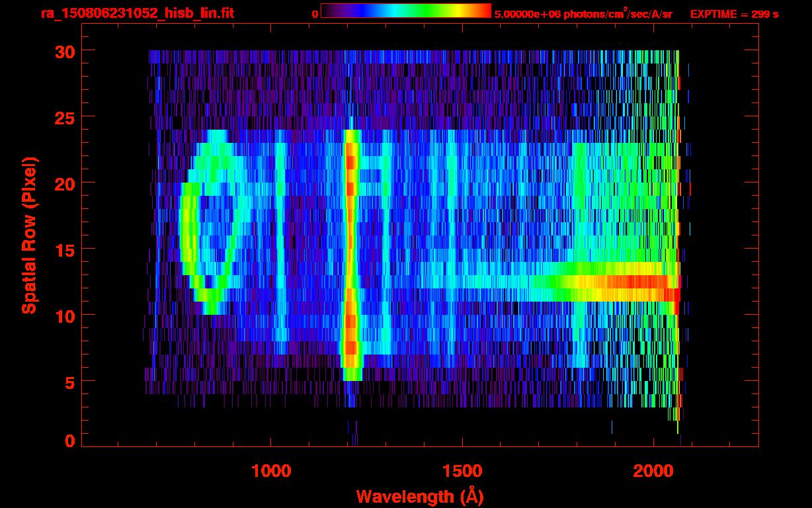Click the 1500 wavelength tick label
Viewport: 812px width, 508px height.
[x=462, y=471]
